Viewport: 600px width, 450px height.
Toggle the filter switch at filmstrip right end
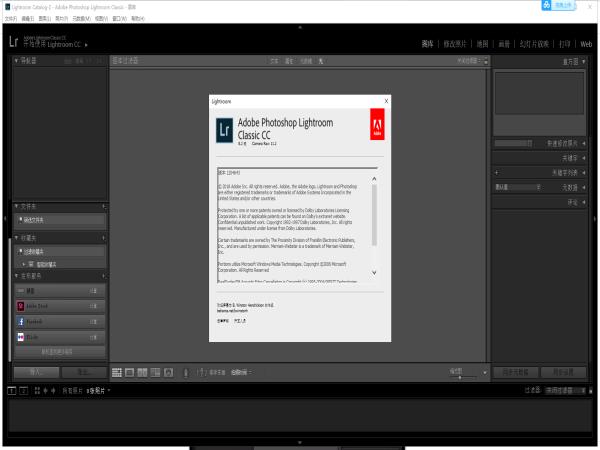tap(591, 391)
